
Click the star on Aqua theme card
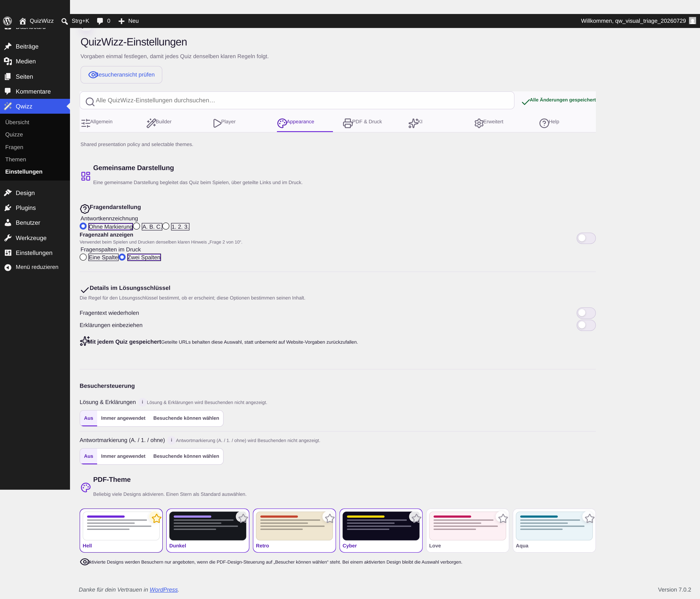click(x=590, y=518)
